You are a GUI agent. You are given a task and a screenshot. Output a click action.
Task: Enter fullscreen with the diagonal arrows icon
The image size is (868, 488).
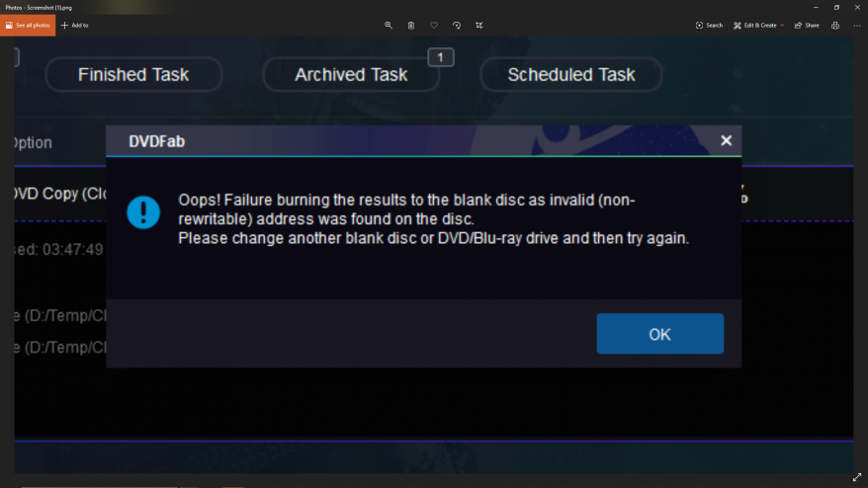pyautogui.click(x=857, y=477)
